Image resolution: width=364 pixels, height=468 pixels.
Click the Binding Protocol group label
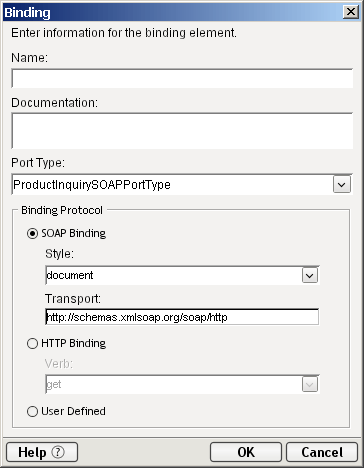(x=62, y=210)
